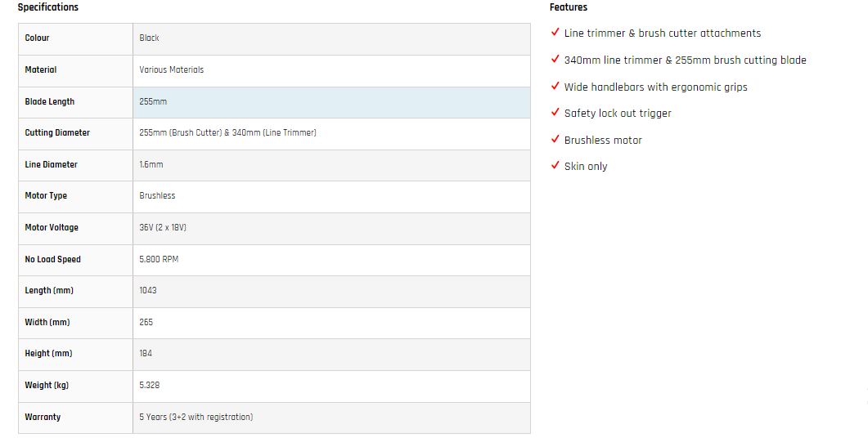Viewport: 868px width, 438px height.
Task: Click the No Load Speed 5,800 RPM
Action: click(159, 259)
